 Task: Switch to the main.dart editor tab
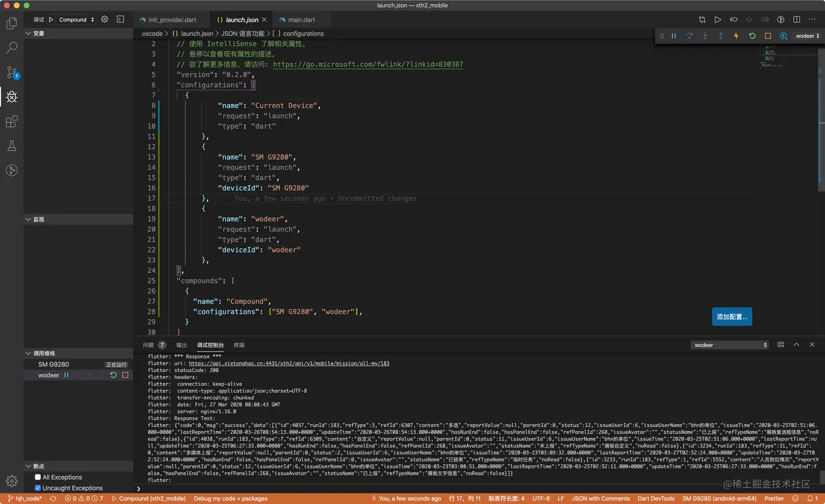tap(301, 20)
